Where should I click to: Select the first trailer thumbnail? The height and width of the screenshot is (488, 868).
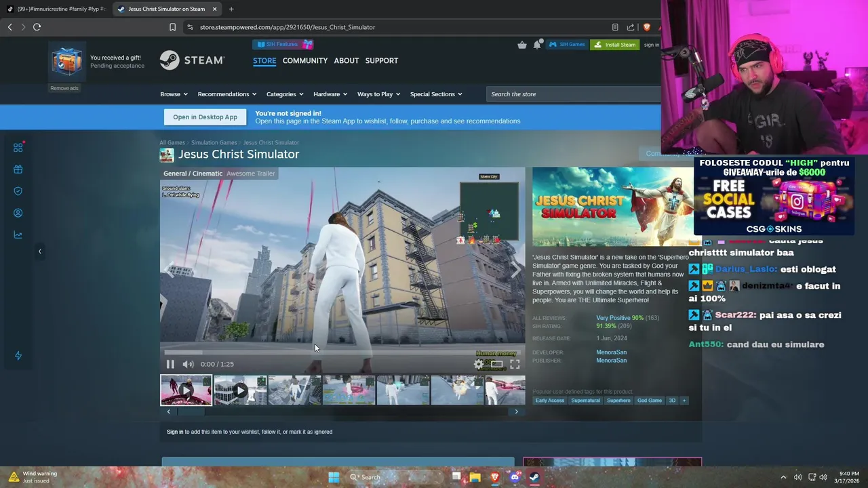(186, 390)
